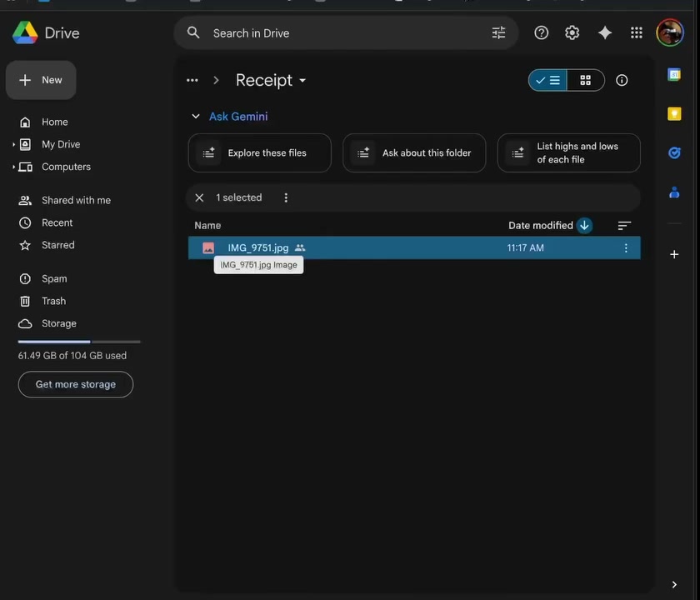Viewport: 700px width, 600px height.
Task: Go to Shared with me
Action: [x=77, y=201]
